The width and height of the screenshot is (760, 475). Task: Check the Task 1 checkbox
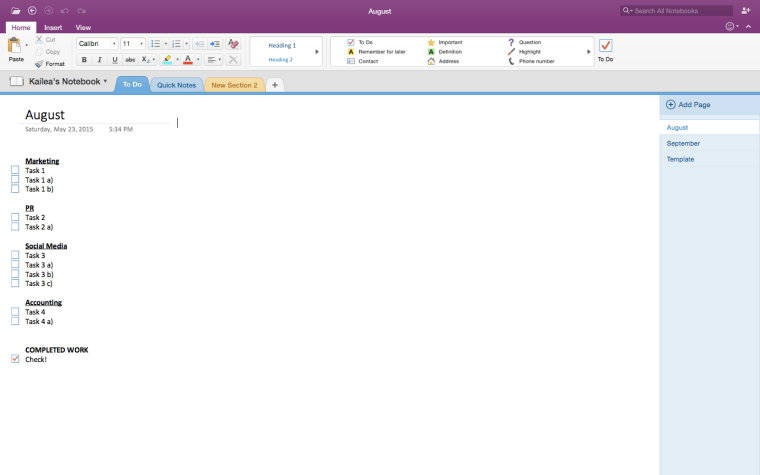tap(15, 170)
